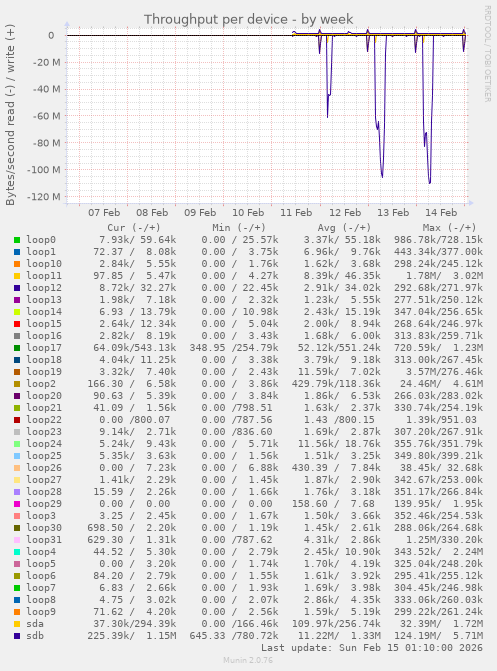Click the 'loop10' device name

44,264
